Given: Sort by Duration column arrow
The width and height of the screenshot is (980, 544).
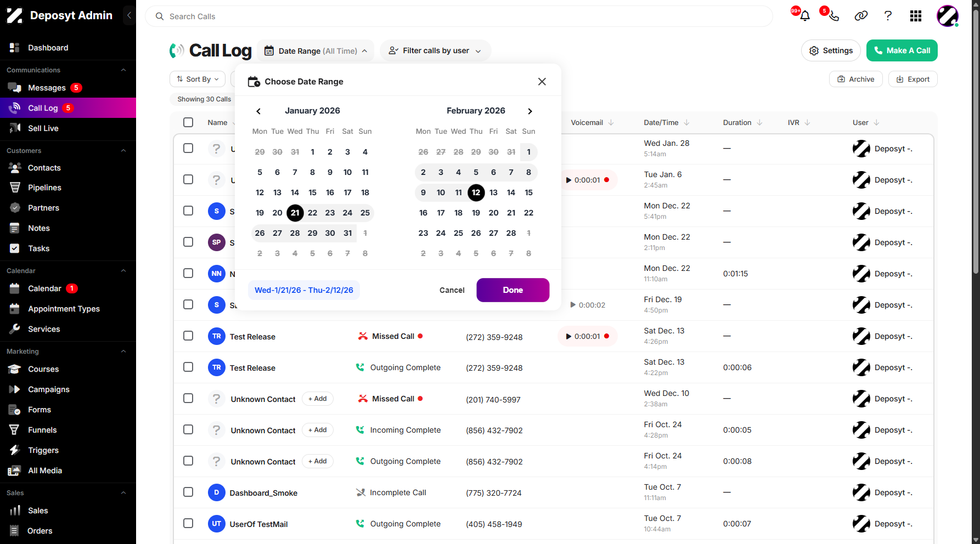Looking at the screenshot, I should pyautogui.click(x=759, y=122).
